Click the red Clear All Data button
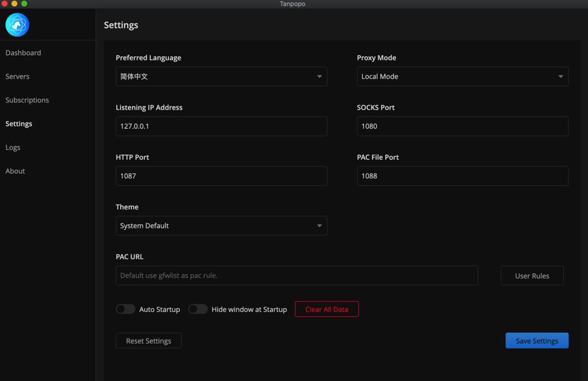 pyautogui.click(x=327, y=309)
